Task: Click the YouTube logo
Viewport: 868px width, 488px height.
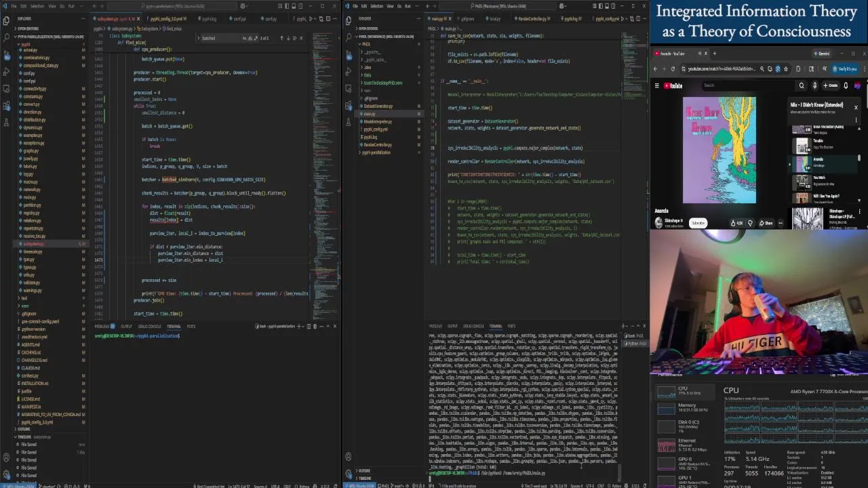Action: [673, 86]
